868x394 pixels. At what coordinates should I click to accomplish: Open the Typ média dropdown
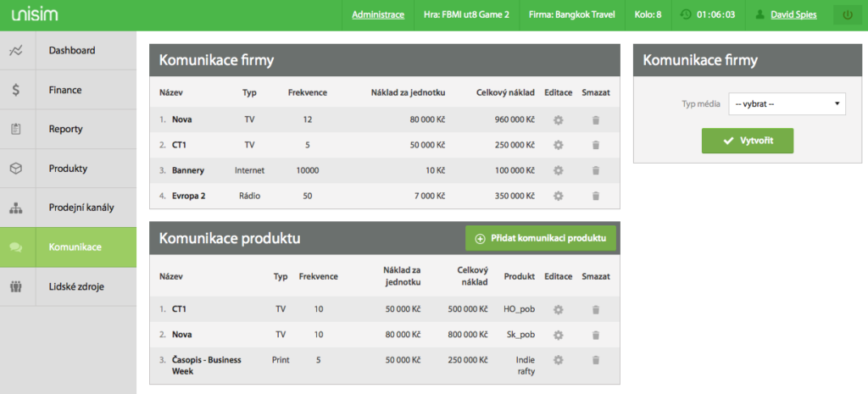coord(787,103)
